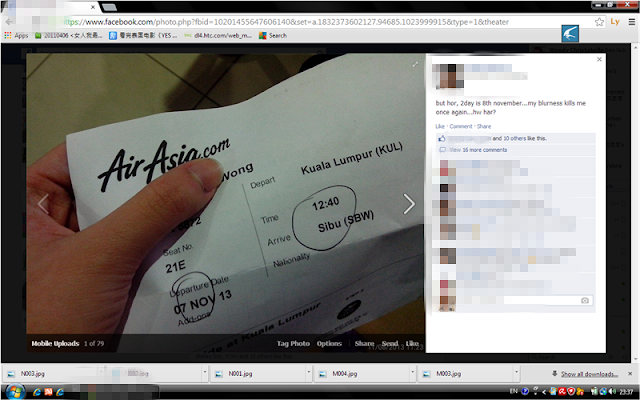This screenshot has width=640, height=400.
Task: Click the orange Ly extension icon
Action: point(615,22)
